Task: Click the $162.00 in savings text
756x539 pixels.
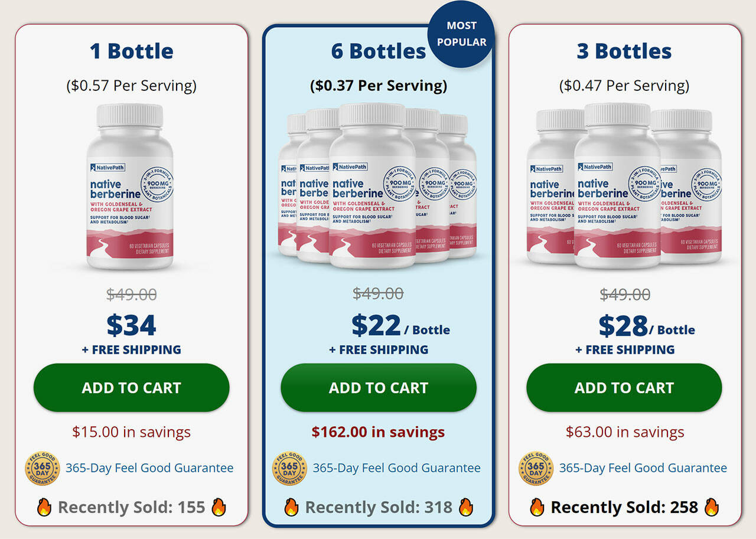Action: tap(378, 432)
